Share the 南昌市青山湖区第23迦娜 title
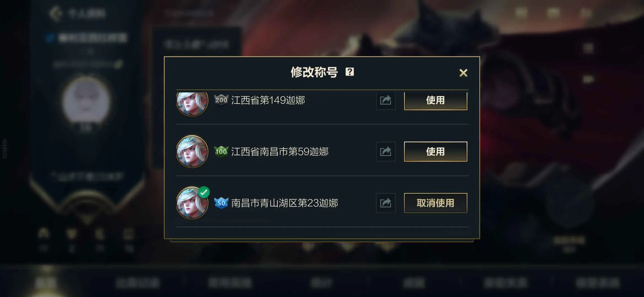 (x=386, y=203)
